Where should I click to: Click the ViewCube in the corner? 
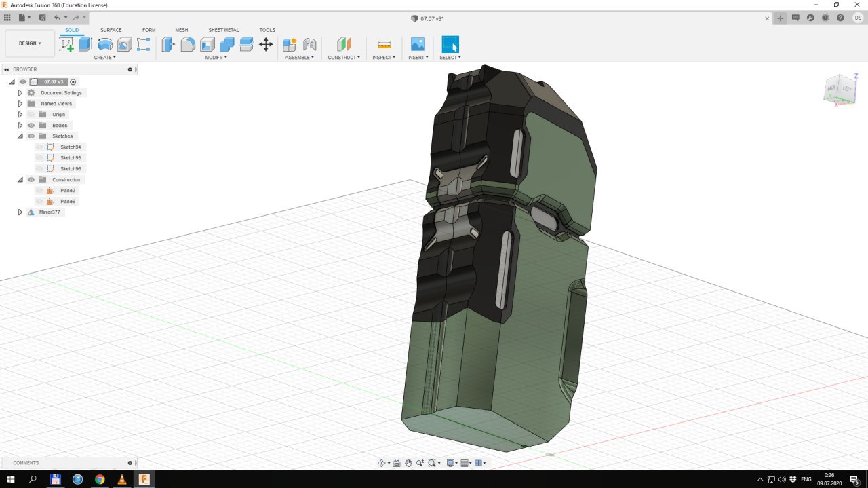pyautogui.click(x=839, y=89)
